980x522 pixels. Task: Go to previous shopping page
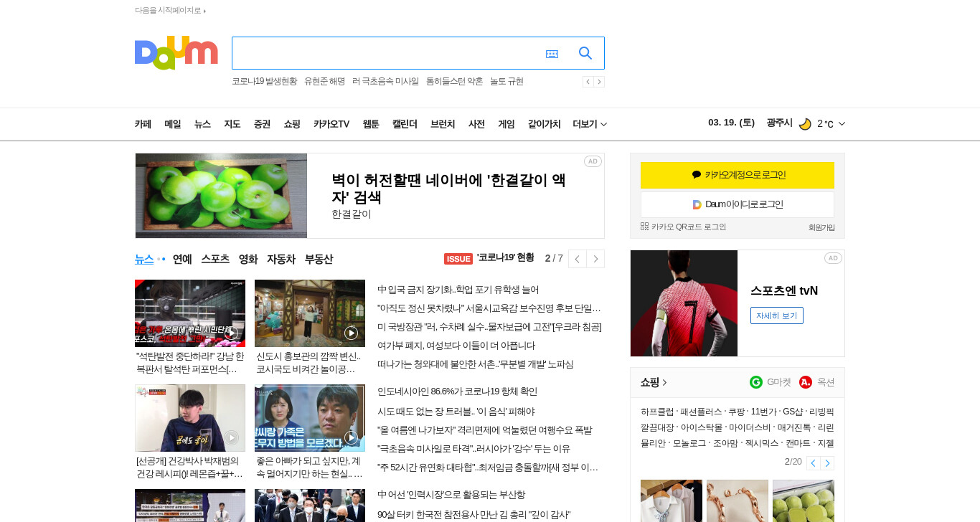point(813,463)
